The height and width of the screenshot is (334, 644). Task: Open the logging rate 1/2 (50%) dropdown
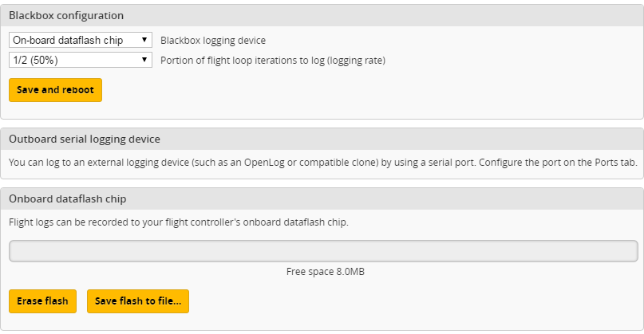click(80, 60)
